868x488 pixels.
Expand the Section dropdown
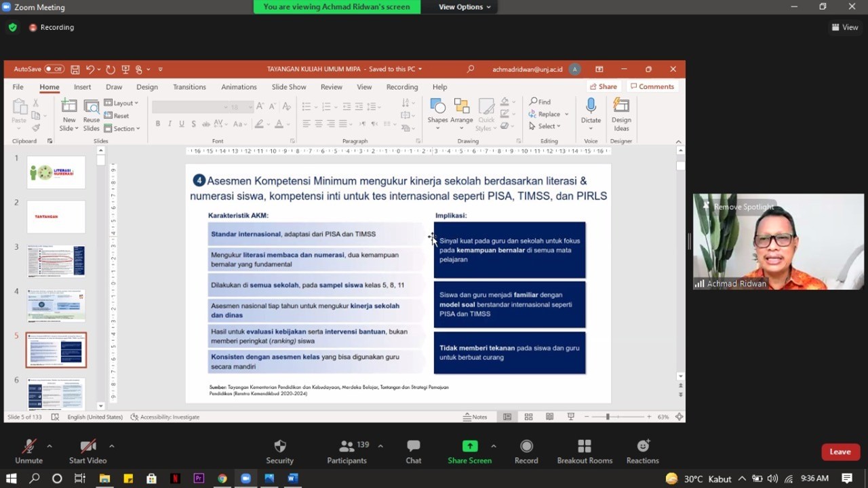pos(122,129)
